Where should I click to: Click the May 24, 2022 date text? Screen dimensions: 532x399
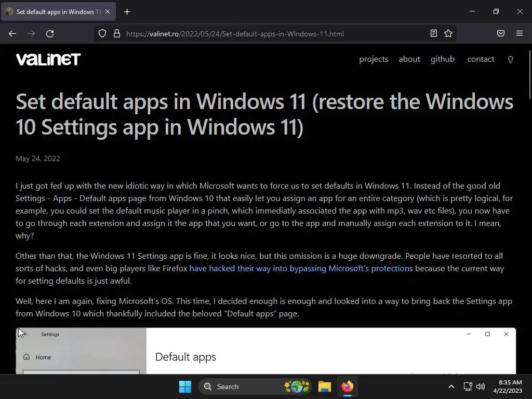click(37, 159)
